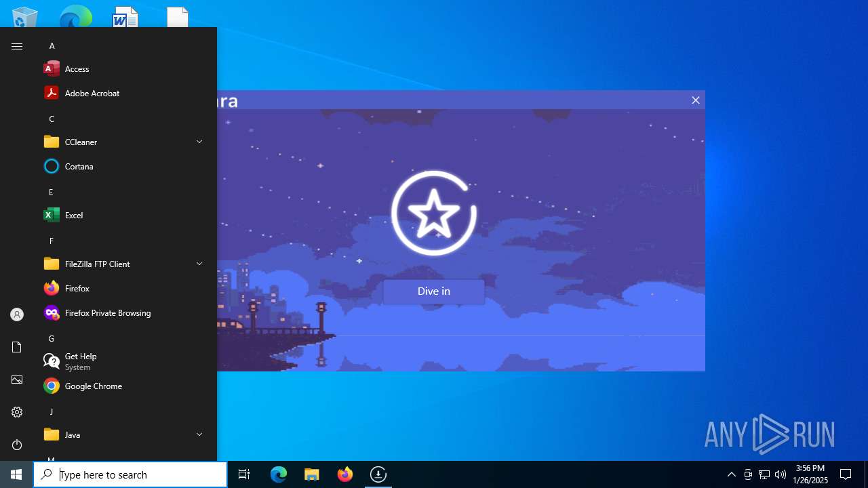Select the blank file desktop icon
Image resolution: width=868 pixels, height=488 pixels.
click(x=177, y=17)
